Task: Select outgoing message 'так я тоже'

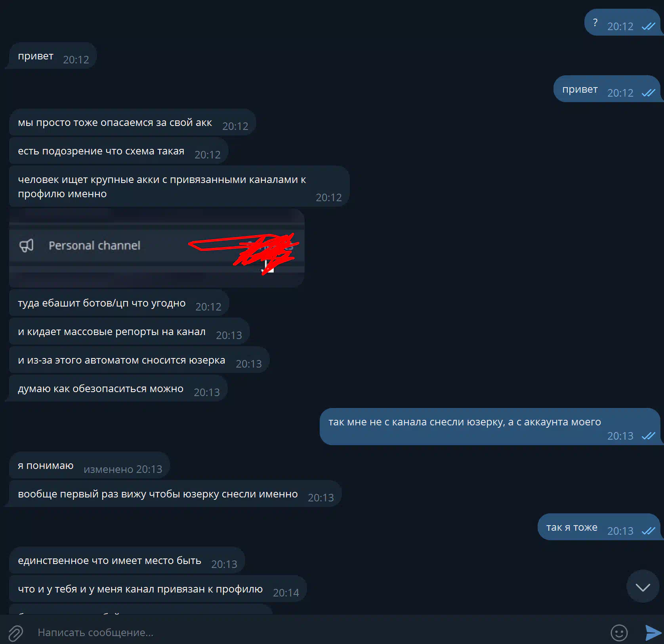Action: [x=599, y=527]
